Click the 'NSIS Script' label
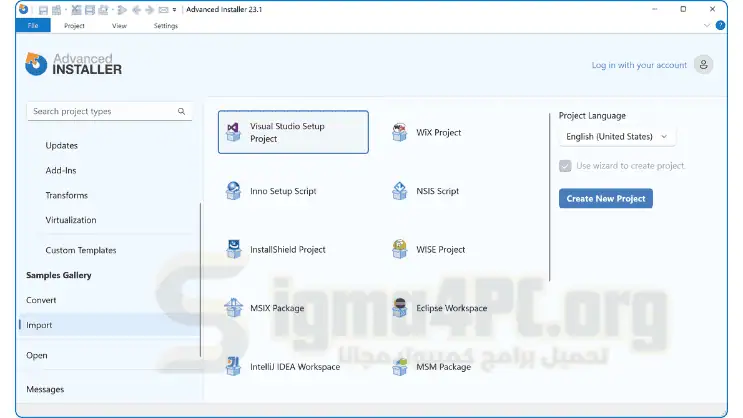The width and height of the screenshot is (743, 418). tap(437, 191)
